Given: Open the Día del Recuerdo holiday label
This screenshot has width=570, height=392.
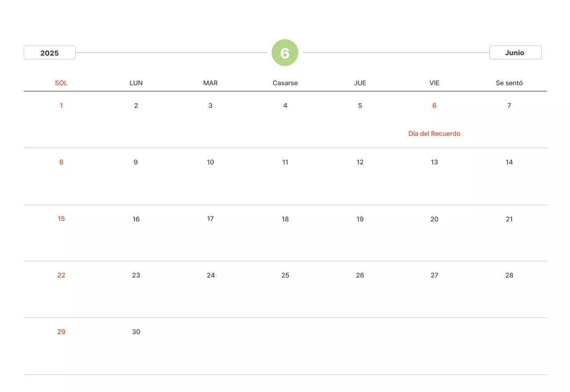Looking at the screenshot, I should [434, 134].
